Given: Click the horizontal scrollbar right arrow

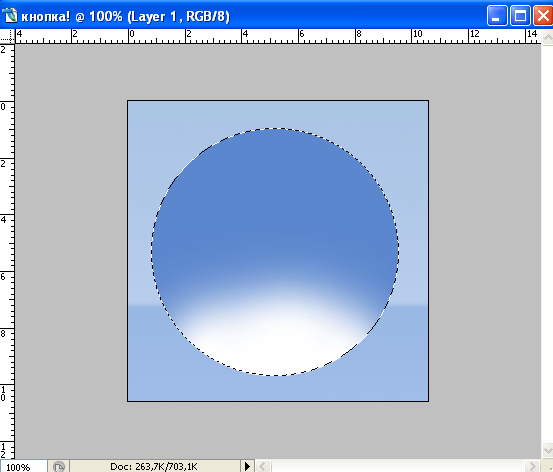Looking at the screenshot, I should click(532, 466).
